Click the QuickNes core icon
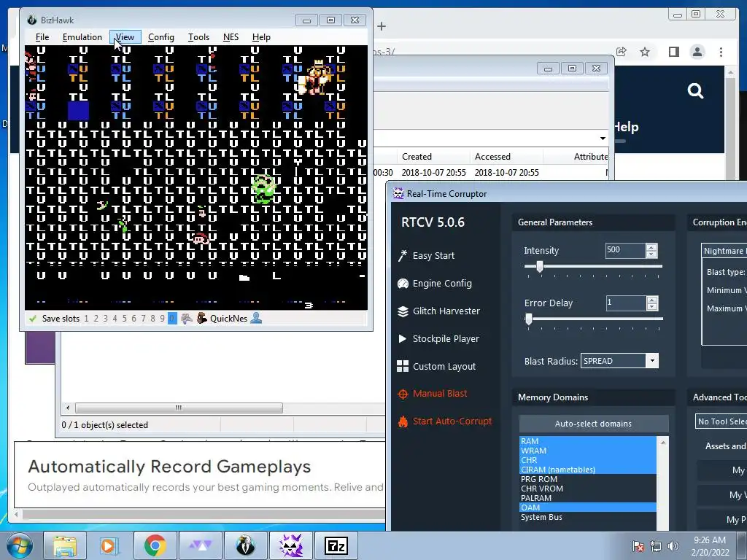Image resolution: width=747 pixels, height=560 pixels. [x=202, y=319]
